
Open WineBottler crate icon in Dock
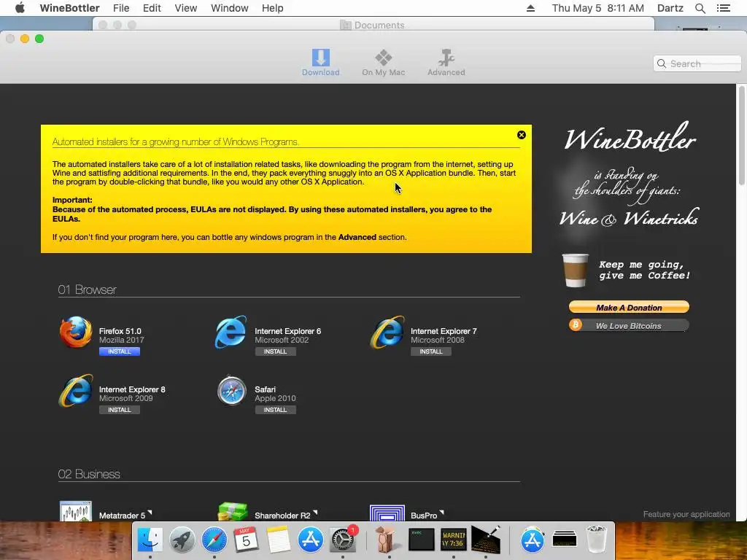[387, 540]
